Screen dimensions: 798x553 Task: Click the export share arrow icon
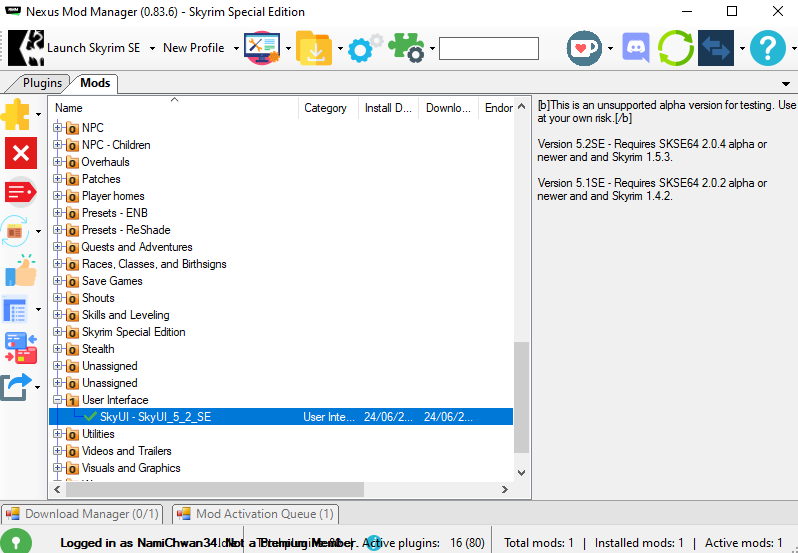click(x=16, y=387)
